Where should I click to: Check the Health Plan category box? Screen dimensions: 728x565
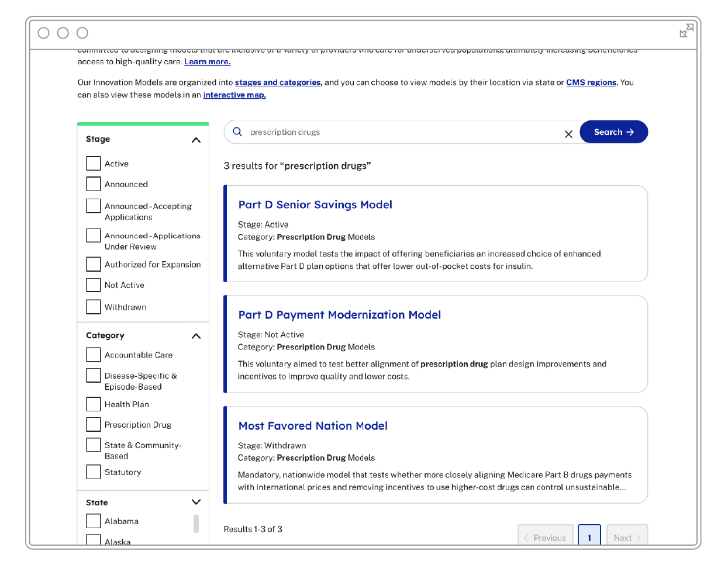click(94, 404)
